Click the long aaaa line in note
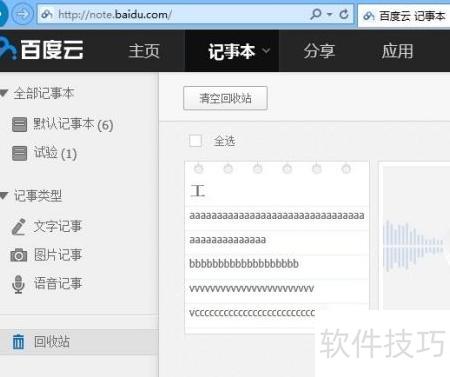Image resolution: width=450 pixels, height=377 pixels. coord(277,216)
